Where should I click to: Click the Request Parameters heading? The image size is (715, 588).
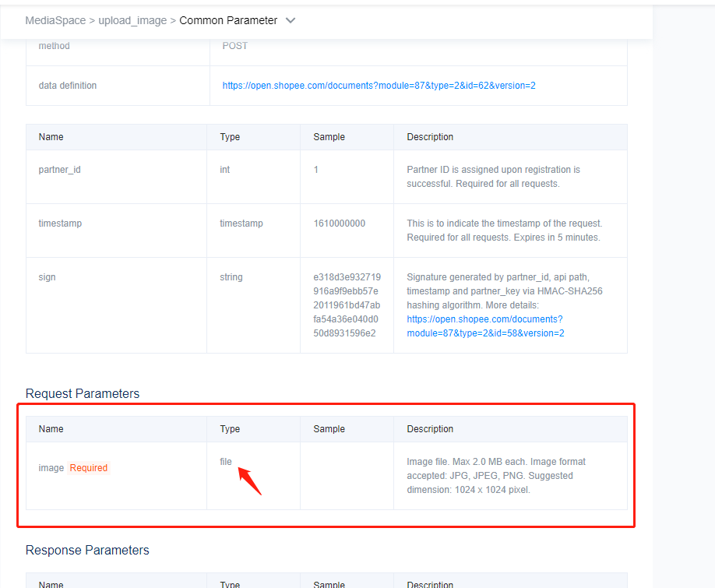(x=83, y=394)
